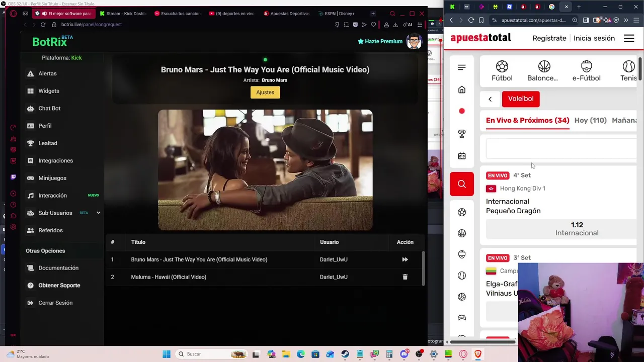The image size is (644, 362).
Task: Click the apuestatotal.com address bar
Action: pos(533,20)
